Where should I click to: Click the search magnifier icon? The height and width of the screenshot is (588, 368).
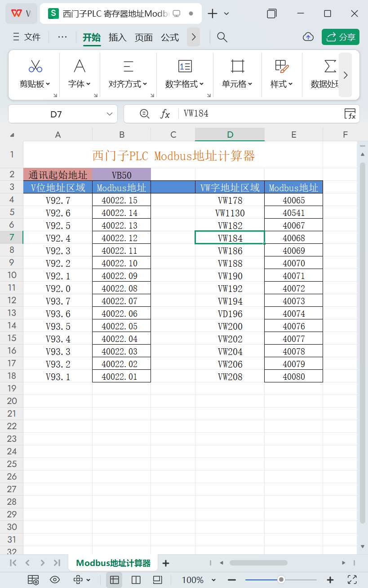[x=222, y=37]
